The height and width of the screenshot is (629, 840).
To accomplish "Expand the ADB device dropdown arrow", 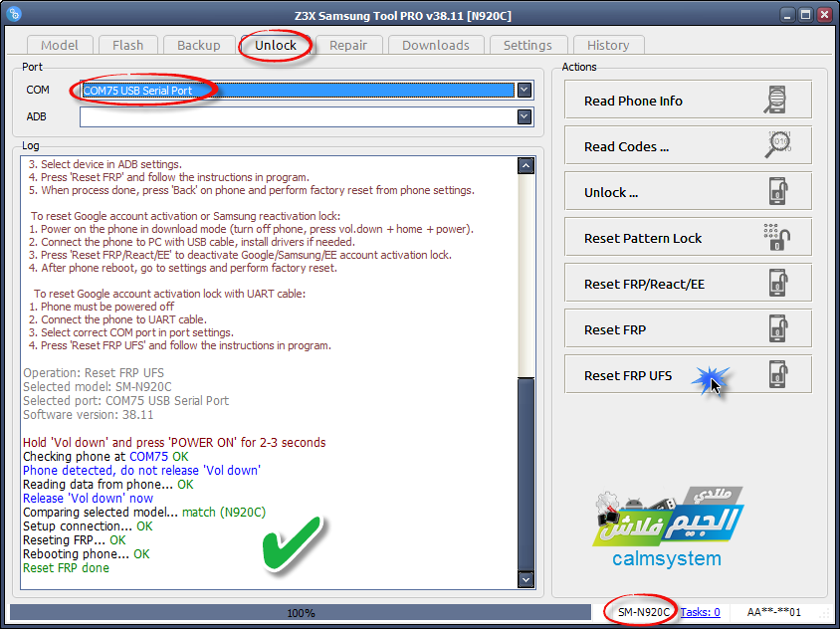I will (525, 116).
